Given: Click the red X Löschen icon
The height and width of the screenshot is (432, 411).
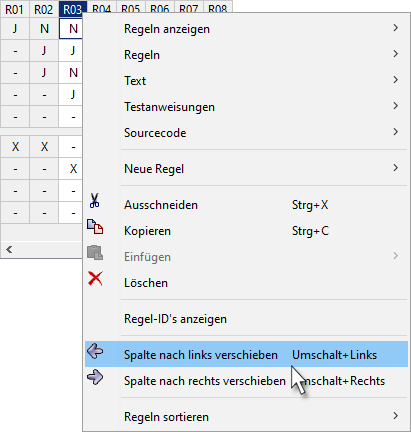Looking at the screenshot, I should point(95,278).
